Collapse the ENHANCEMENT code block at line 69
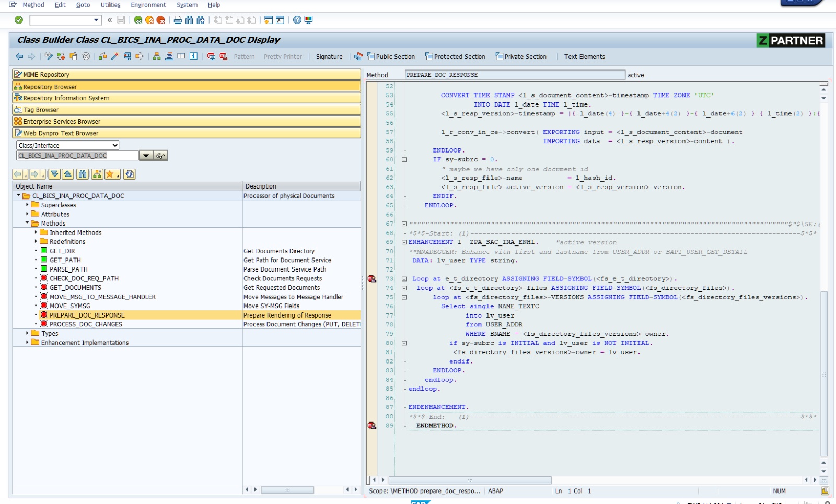This screenshot has height=504, width=836. point(404,242)
